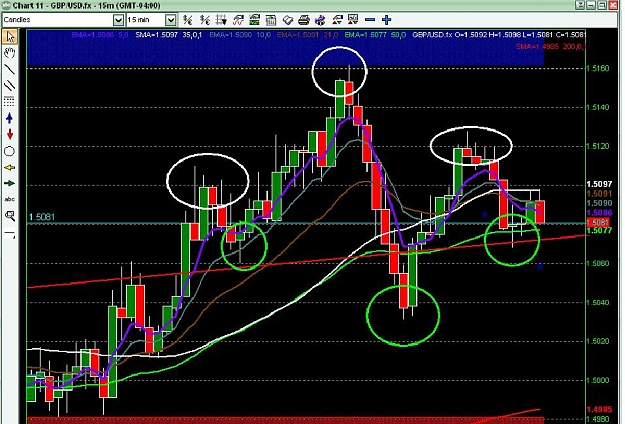Viewport: 625px width, 424px height.
Task: Select the arrow pointer tool
Action: [x=10, y=37]
